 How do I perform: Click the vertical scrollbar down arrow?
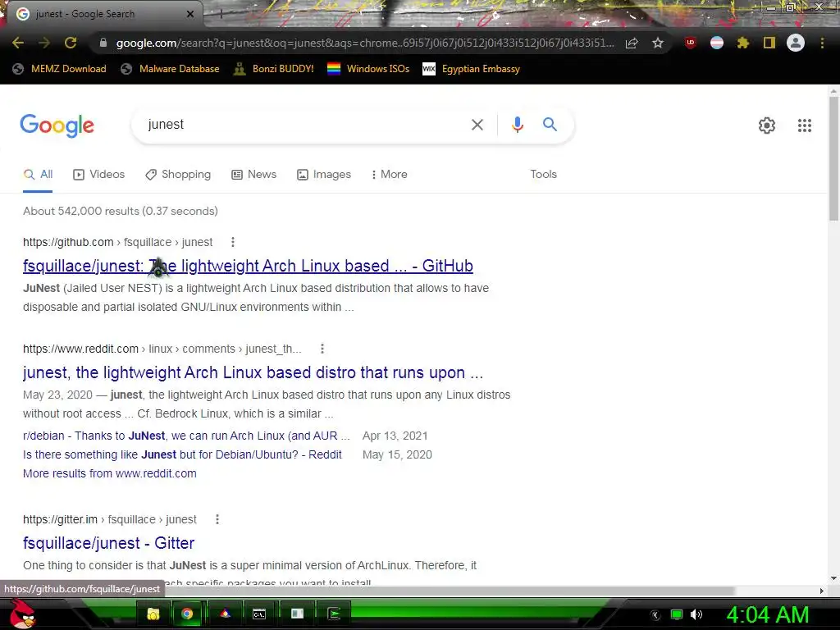pyautogui.click(x=833, y=578)
